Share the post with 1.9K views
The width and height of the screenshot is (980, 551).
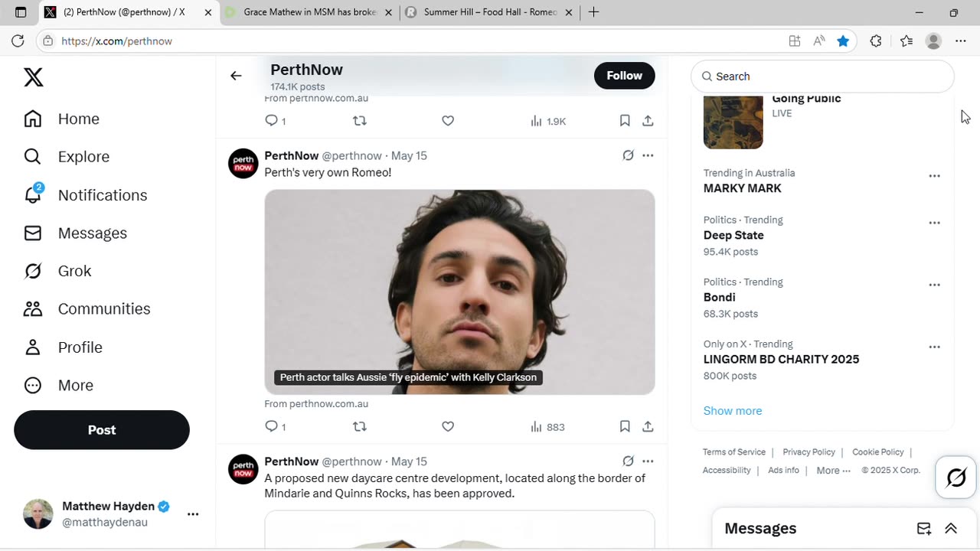[x=648, y=121]
